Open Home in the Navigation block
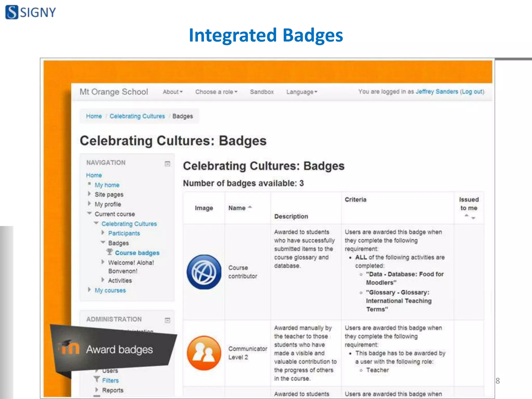 click(x=94, y=175)
